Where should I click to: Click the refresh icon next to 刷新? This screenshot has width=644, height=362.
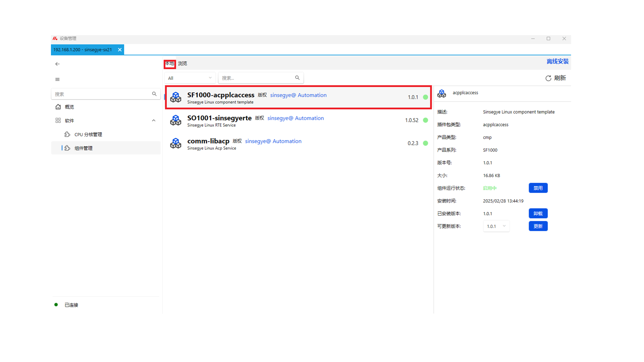click(x=548, y=78)
